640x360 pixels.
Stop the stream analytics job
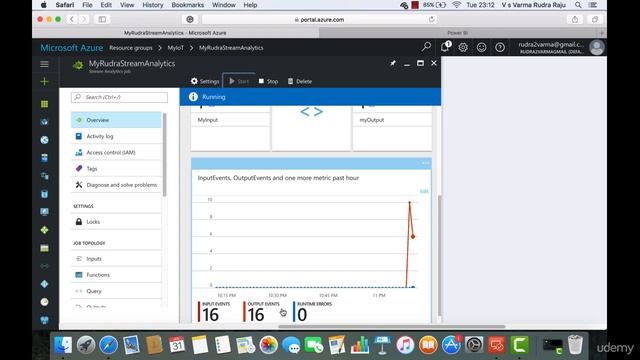tap(268, 81)
